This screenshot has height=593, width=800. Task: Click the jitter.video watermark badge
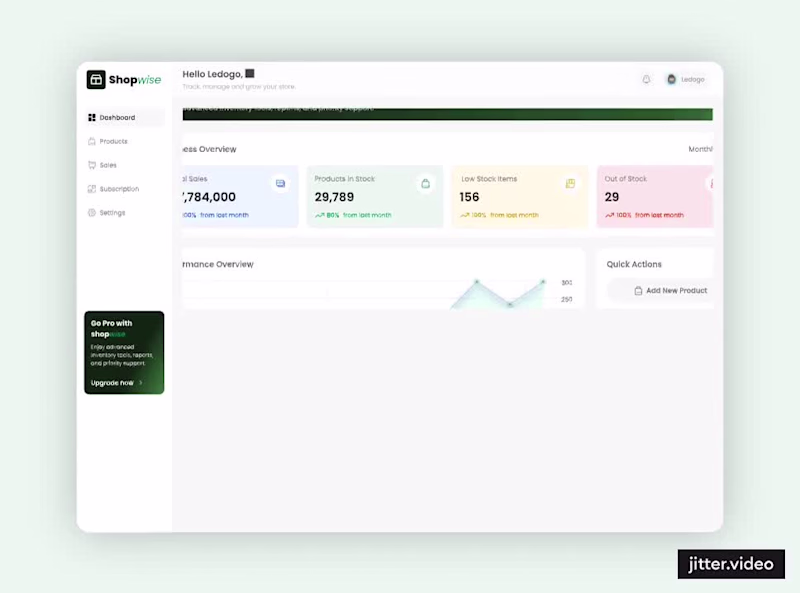[x=731, y=564]
